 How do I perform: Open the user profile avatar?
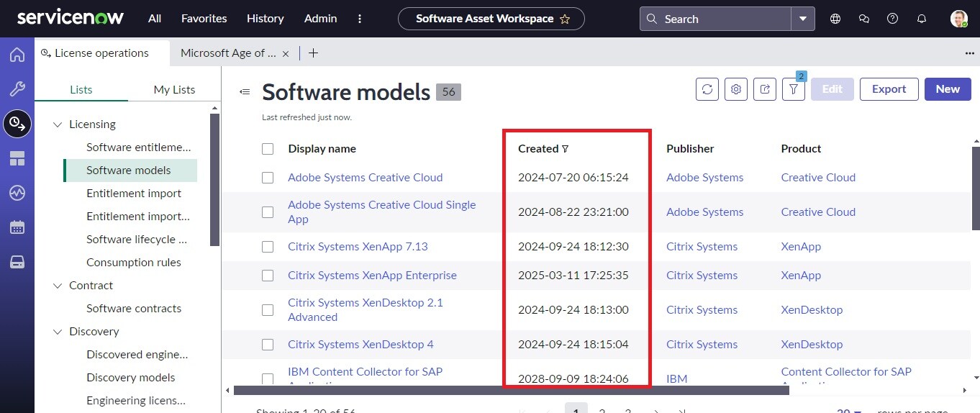(x=958, y=19)
